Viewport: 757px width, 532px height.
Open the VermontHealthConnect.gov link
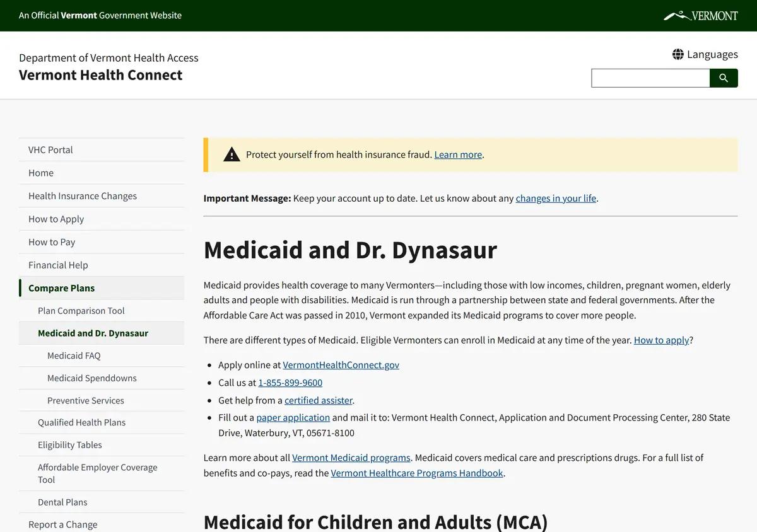341,365
